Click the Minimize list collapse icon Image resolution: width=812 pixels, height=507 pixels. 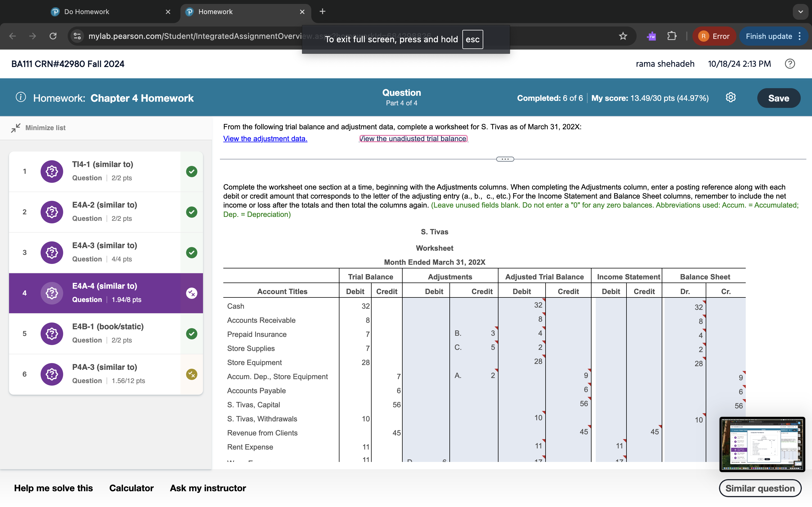click(16, 128)
